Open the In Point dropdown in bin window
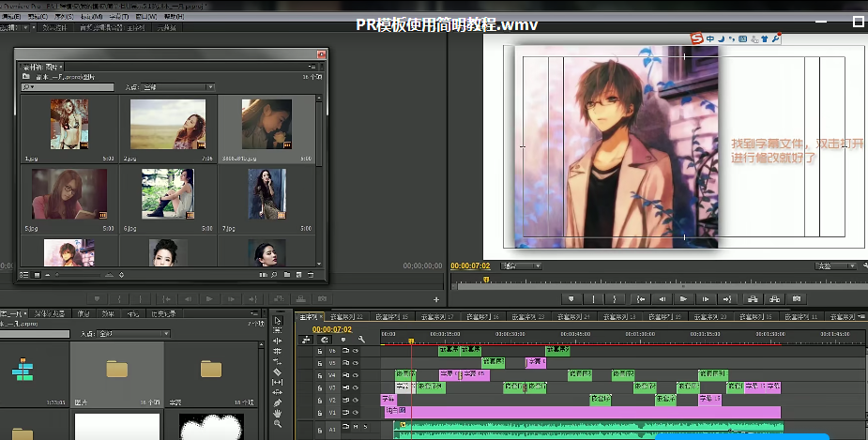This screenshot has height=440, width=868. click(x=177, y=87)
